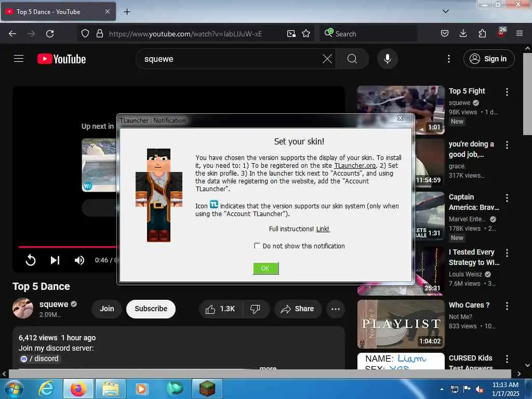
Task: Replay the video
Action: click(31, 260)
